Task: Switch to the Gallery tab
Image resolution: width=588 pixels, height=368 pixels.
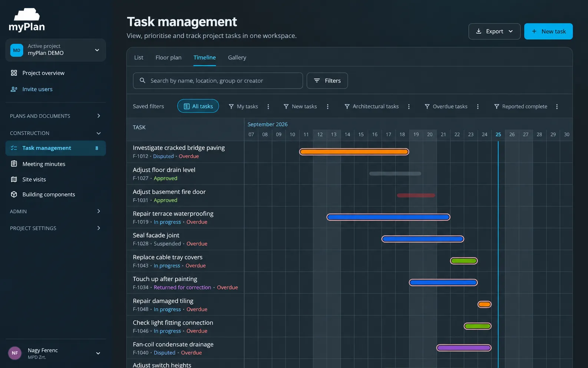Action: tap(237, 57)
